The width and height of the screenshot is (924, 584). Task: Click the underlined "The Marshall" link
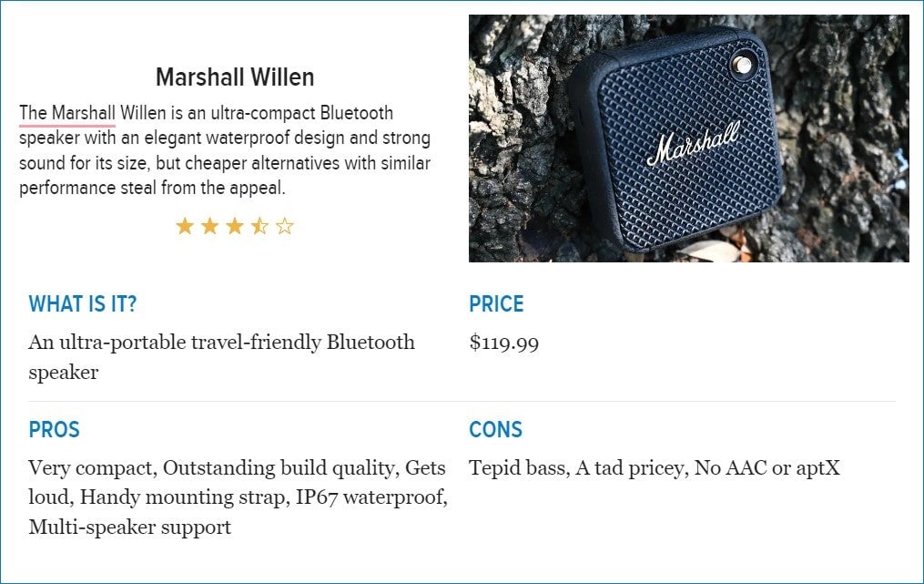pyautogui.click(x=67, y=114)
